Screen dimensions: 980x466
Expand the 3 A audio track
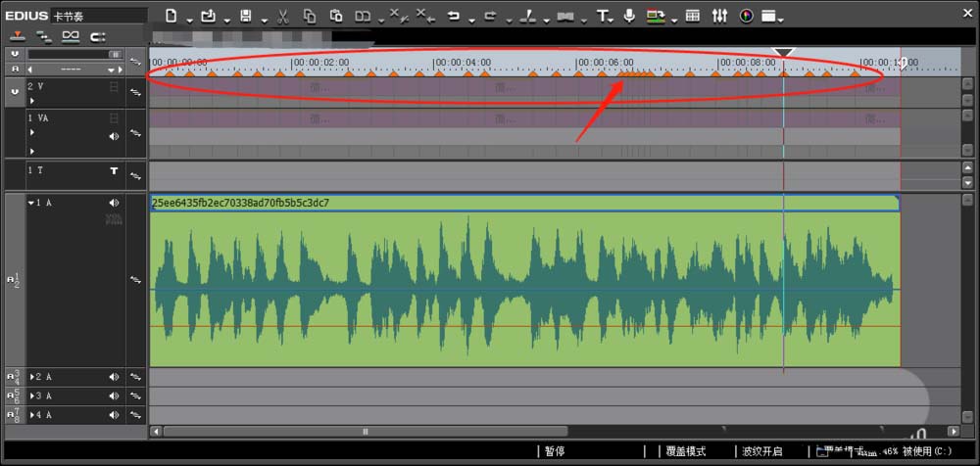[31, 396]
